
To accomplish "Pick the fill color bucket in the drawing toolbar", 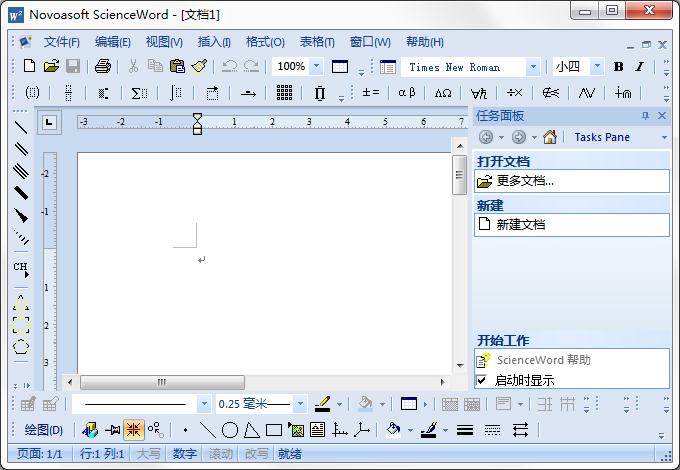I will (x=393, y=430).
